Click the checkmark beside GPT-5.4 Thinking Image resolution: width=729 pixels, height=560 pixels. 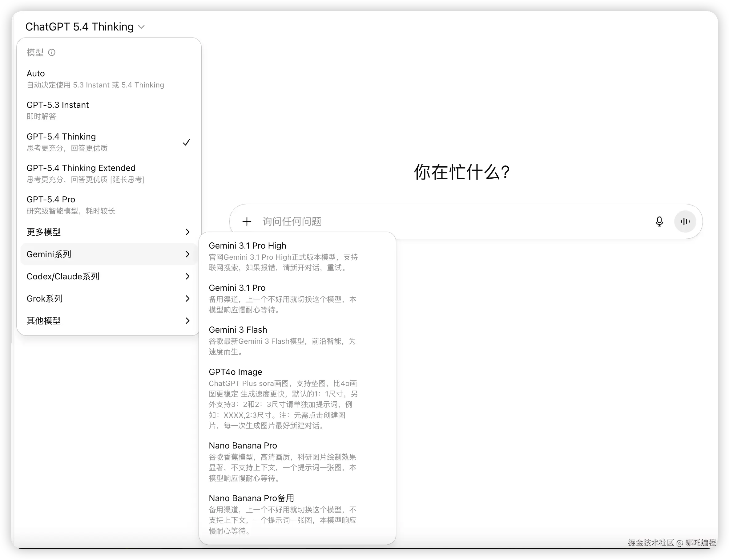click(186, 142)
